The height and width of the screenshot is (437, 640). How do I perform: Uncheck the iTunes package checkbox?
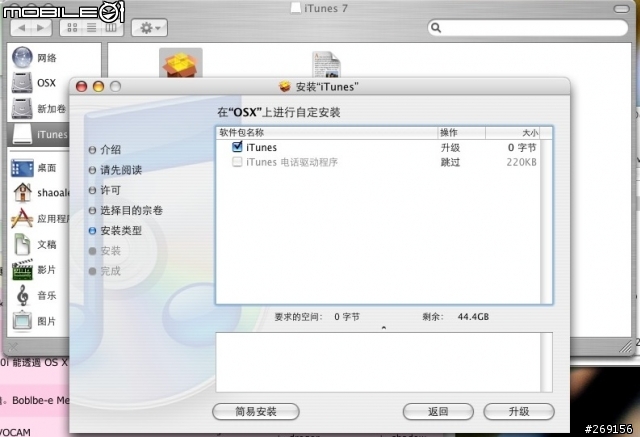pyautogui.click(x=237, y=147)
